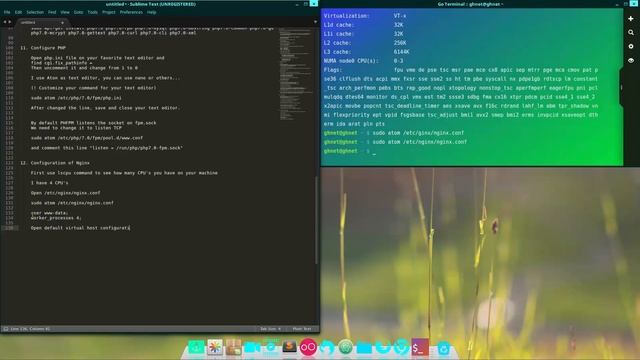Click the "I have 4 CPU's" line

pyautogui.click(x=49, y=183)
